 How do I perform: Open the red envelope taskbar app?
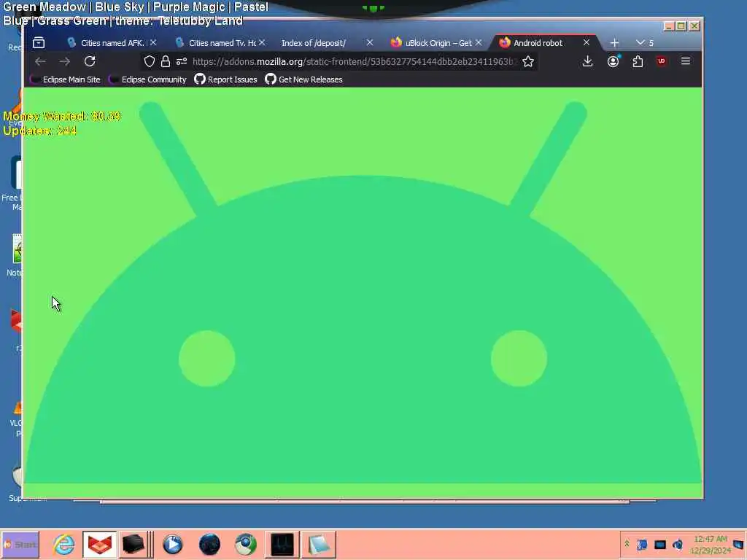point(99,544)
